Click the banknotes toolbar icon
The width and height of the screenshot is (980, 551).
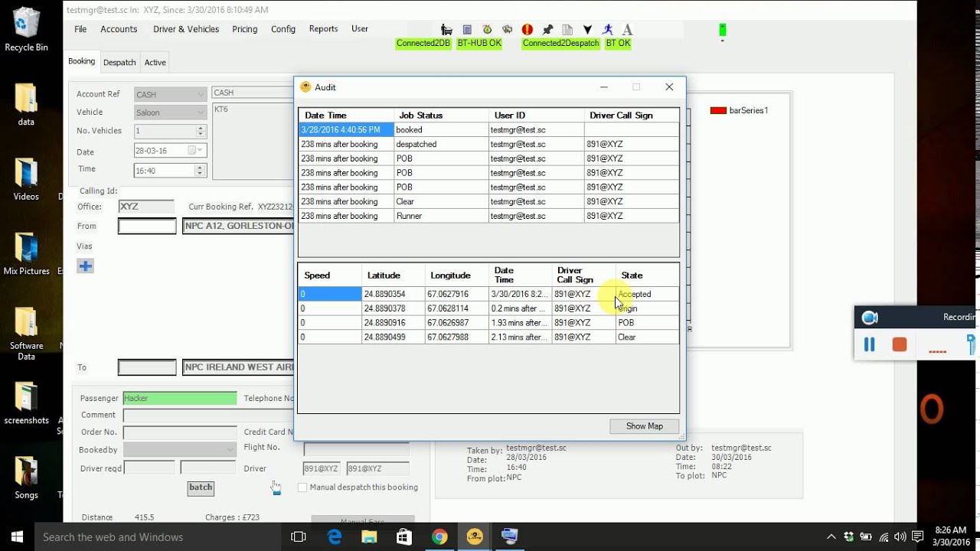507,29
